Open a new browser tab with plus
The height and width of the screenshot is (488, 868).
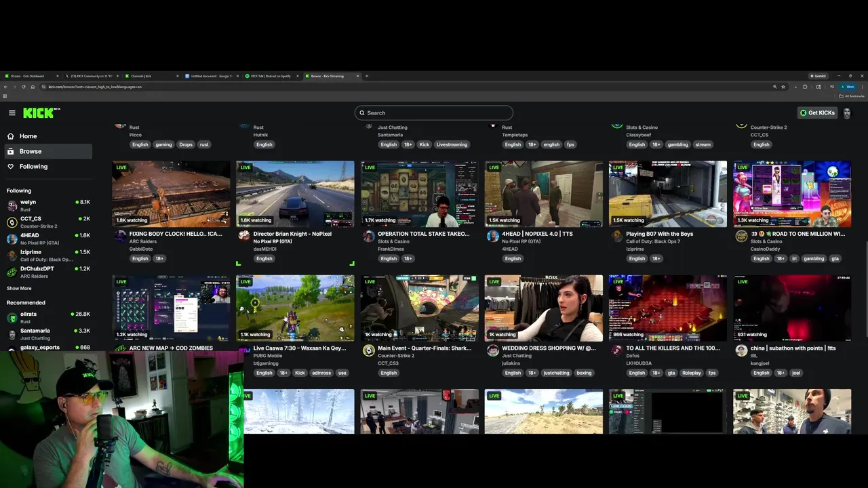tap(367, 76)
